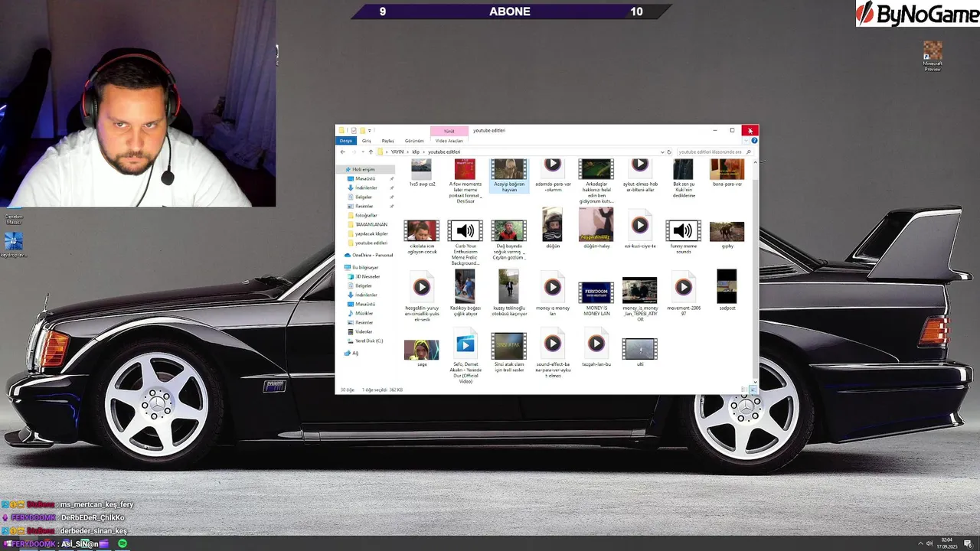Open the Dosya menu in Explorer
The image size is (980, 551).
click(346, 141)
